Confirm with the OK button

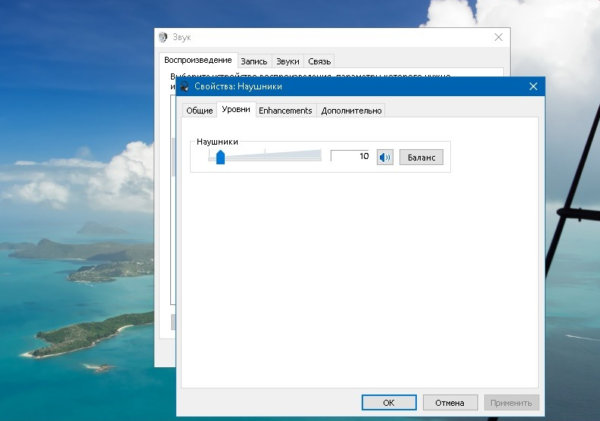[x=388, y=402]
